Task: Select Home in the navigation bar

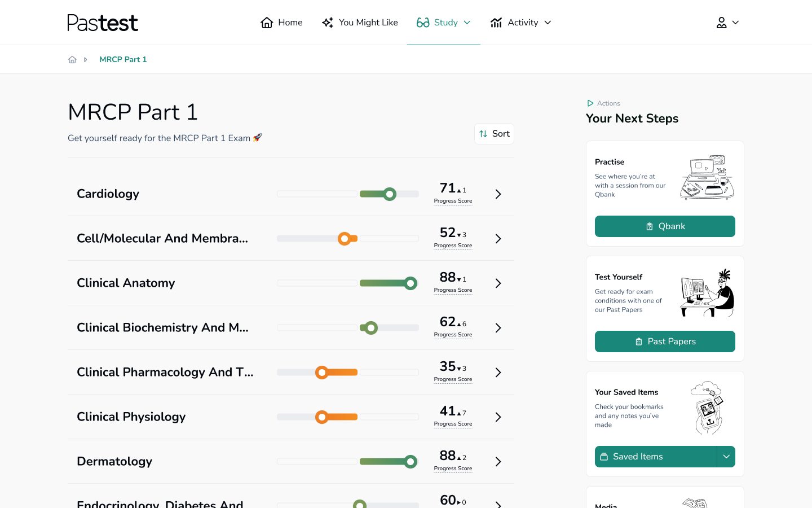Action: [281, 22]
